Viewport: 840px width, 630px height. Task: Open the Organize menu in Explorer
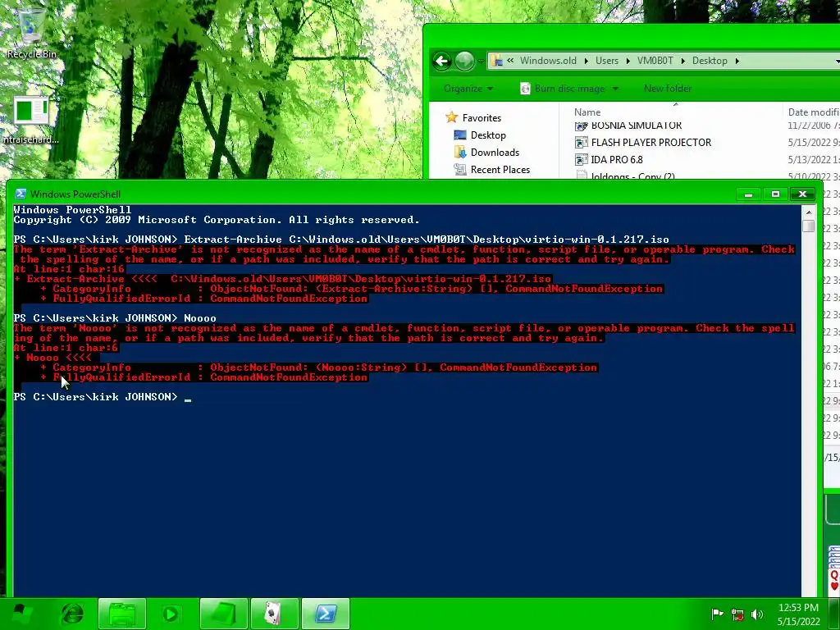(468, 89)
